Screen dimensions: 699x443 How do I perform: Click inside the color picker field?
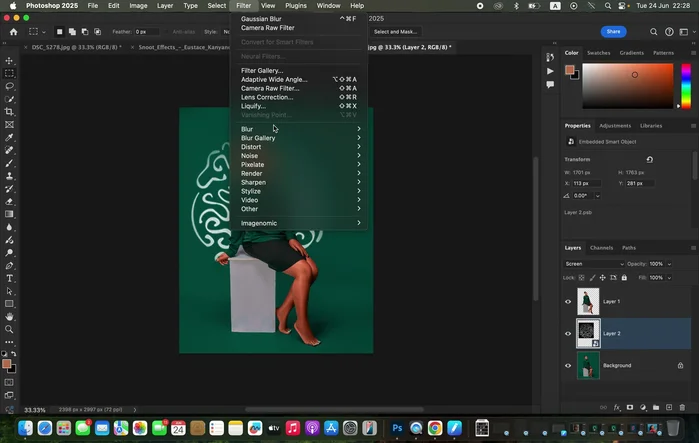(628, 87)
